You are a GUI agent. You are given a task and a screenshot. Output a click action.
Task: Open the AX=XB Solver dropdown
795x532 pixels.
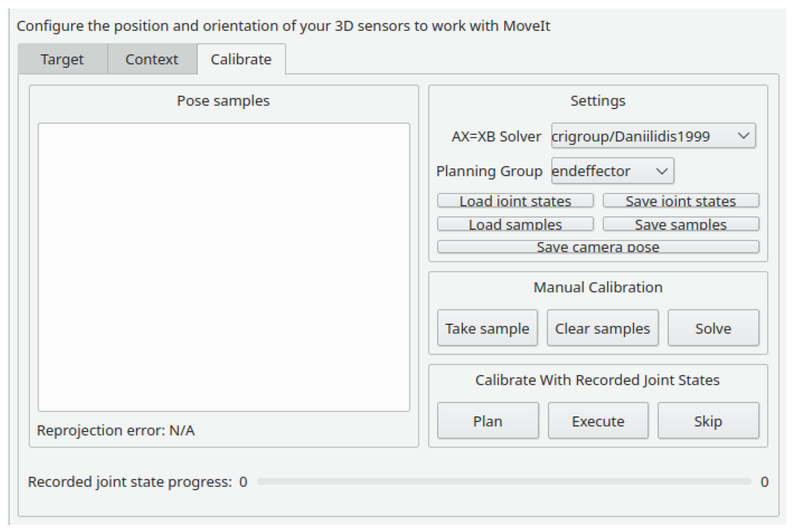point(653,136)
